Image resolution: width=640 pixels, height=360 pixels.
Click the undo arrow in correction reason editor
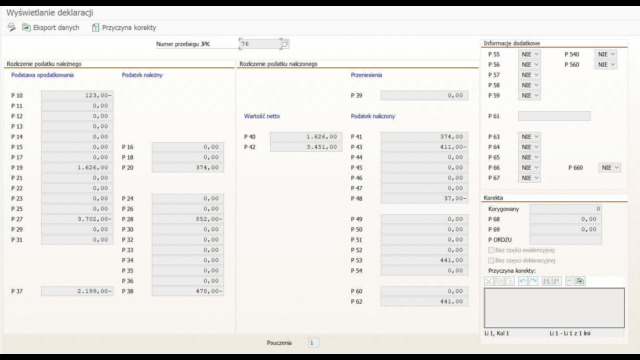pos(522,281)
